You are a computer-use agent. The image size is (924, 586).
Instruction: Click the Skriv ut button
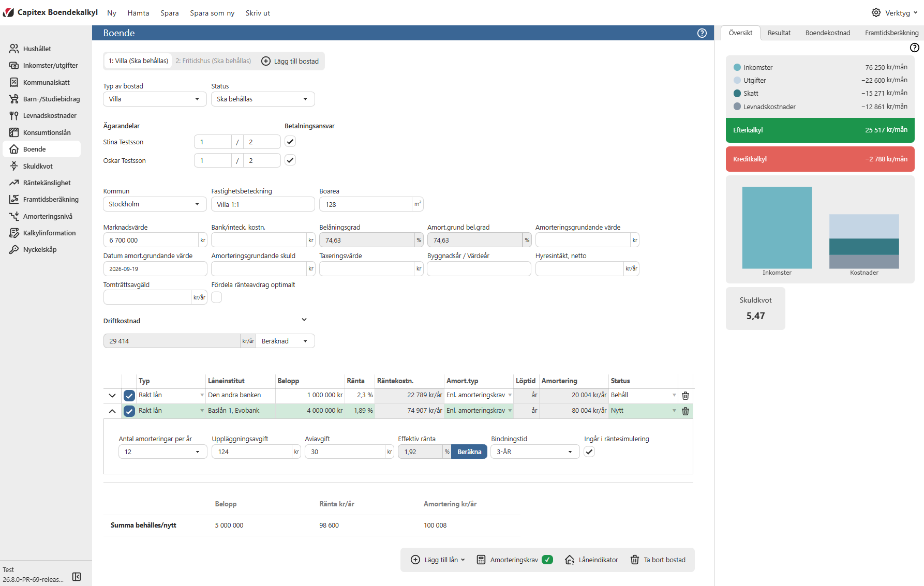pos(258,13)
